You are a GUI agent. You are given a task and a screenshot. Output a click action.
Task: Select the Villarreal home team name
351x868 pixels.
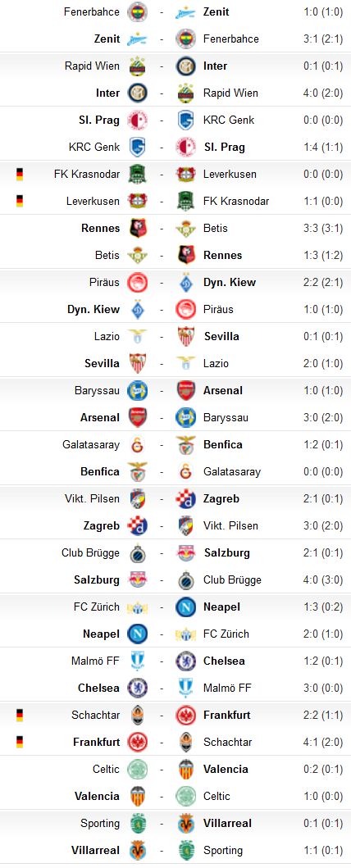coord(95,850)
